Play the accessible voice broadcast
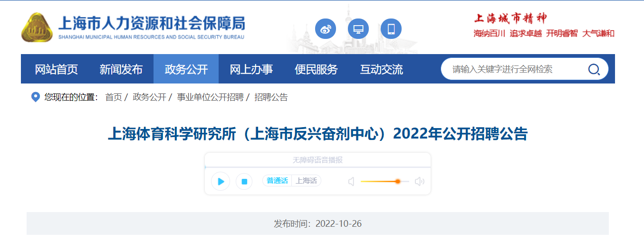 pyautogui.click(x=221, y=181)
